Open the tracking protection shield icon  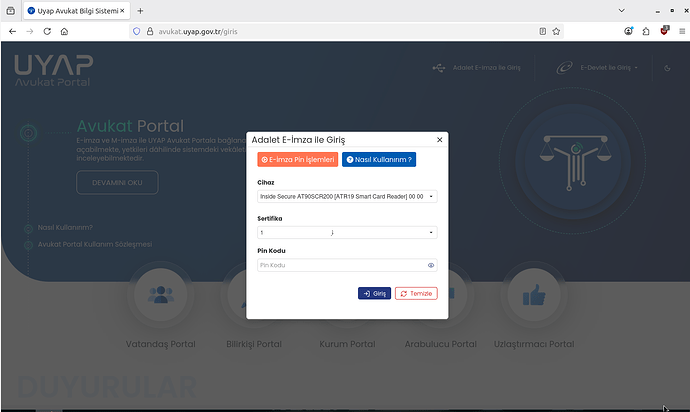click(x=136, y=31)
